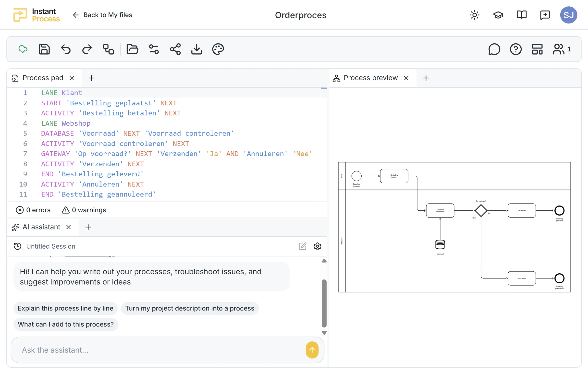This screenshot has width=588, height=374.
Task: Add a new tab next to Process pad
Action: point(91,78)
